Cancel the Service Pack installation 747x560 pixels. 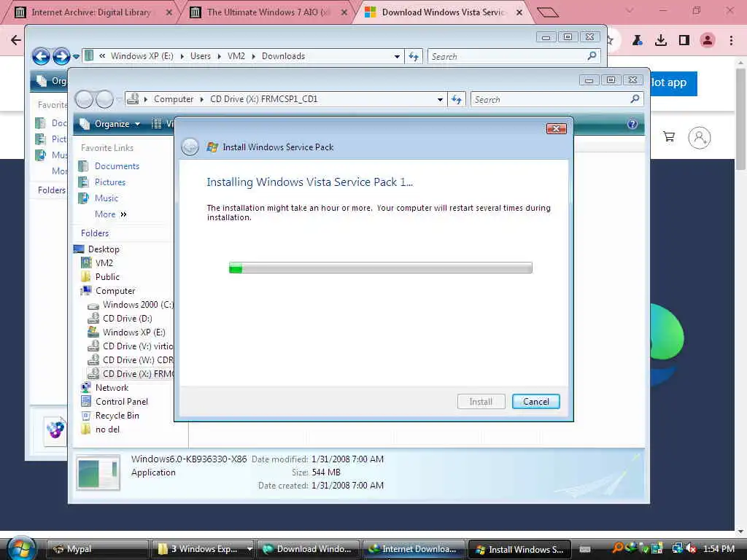pos(535,402)
